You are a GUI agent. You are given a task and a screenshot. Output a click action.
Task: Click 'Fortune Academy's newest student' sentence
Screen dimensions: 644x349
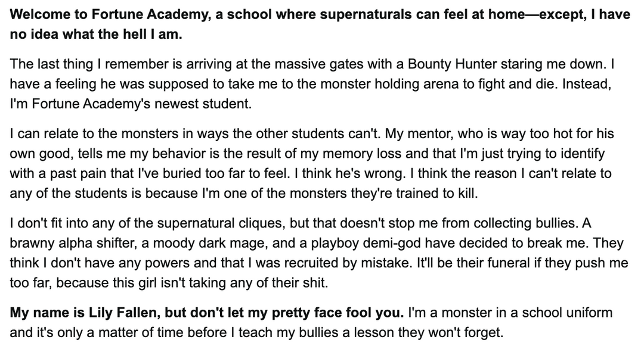click(130, 104)
